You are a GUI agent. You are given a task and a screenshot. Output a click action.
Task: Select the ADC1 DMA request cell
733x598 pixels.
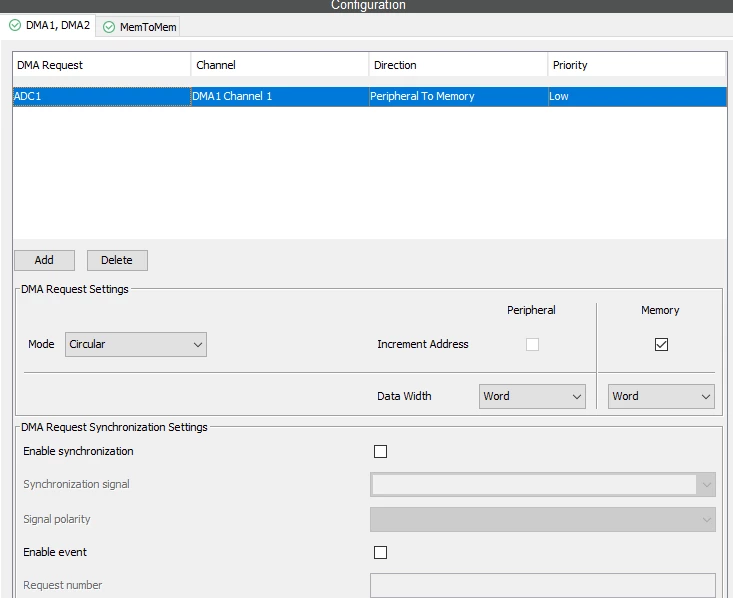pos(101,96)
